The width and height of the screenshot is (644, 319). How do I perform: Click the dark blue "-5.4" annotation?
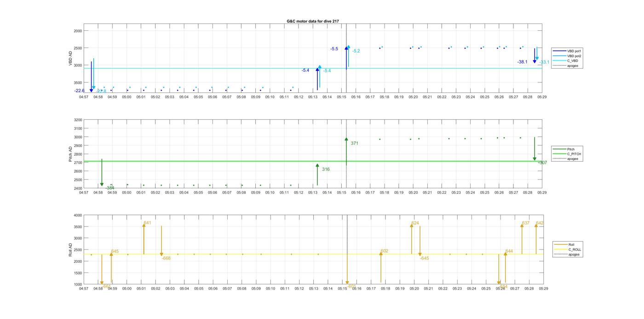305,70
